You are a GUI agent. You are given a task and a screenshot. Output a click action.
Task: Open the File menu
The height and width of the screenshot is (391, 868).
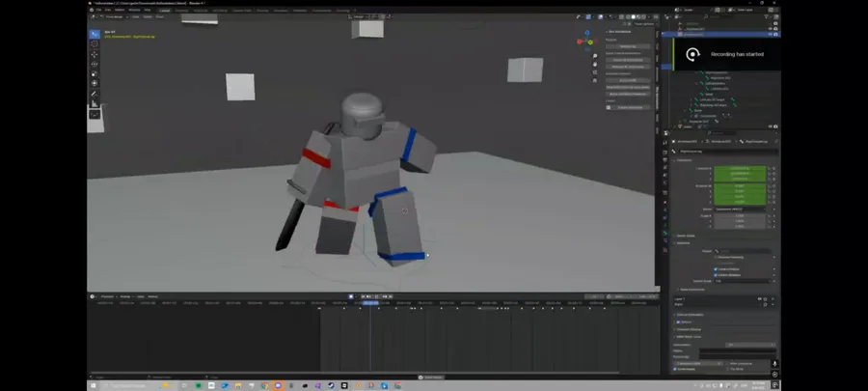(x=98, y=10)
